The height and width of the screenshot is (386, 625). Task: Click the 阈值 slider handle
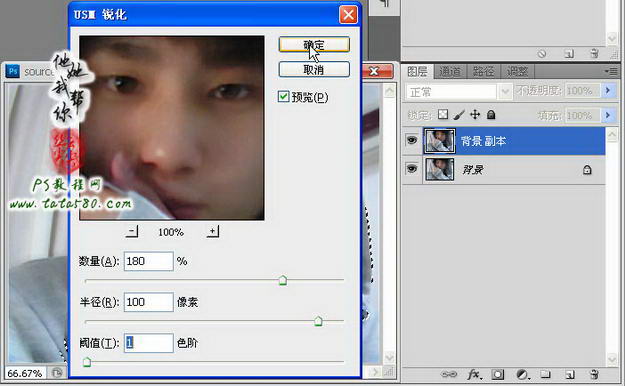(87, 362)
